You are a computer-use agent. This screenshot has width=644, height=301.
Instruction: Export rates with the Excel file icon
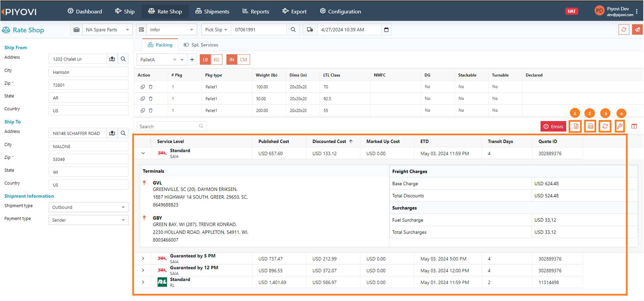(575, 126)
